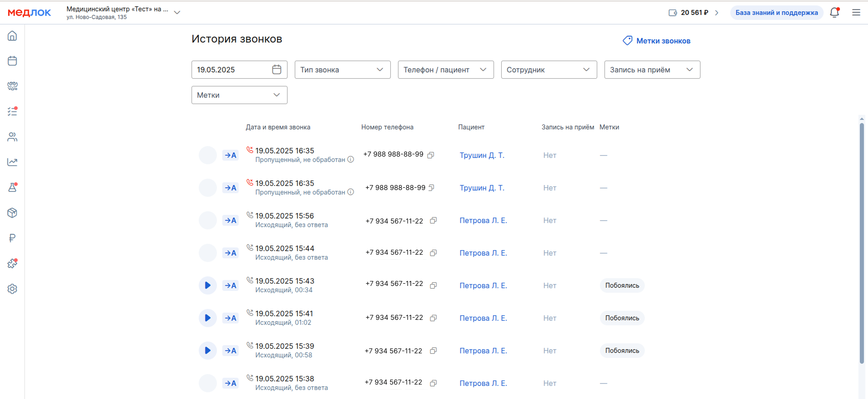Viewport: 868px width, 399px height.
Task: Click the →A badge in 15:56 row
Action: pos(230,220)
